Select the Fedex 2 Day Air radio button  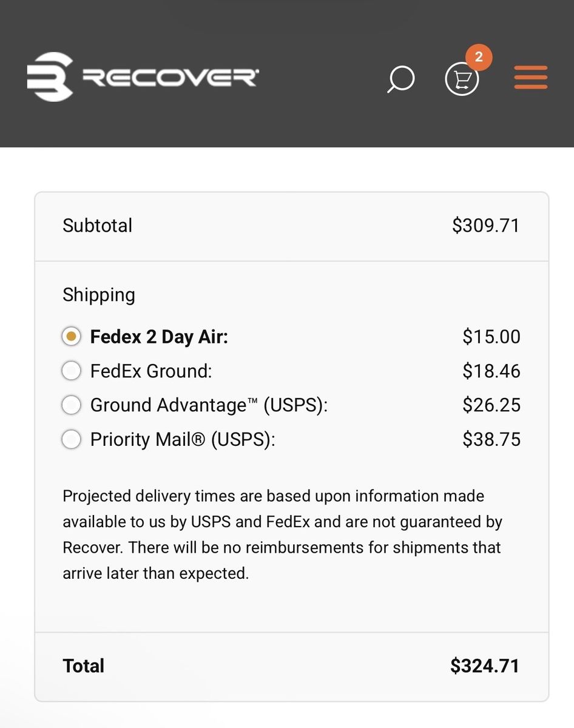[72, 337]
